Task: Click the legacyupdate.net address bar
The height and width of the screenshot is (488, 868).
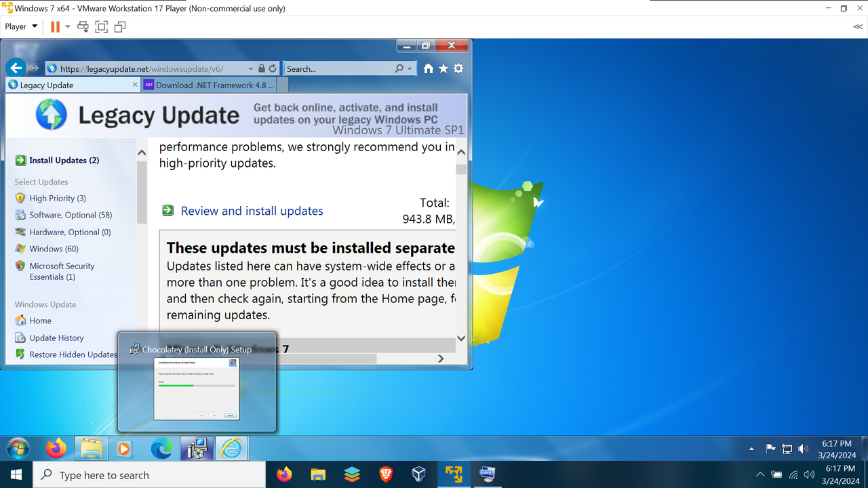Action: (x=146, y=68)
